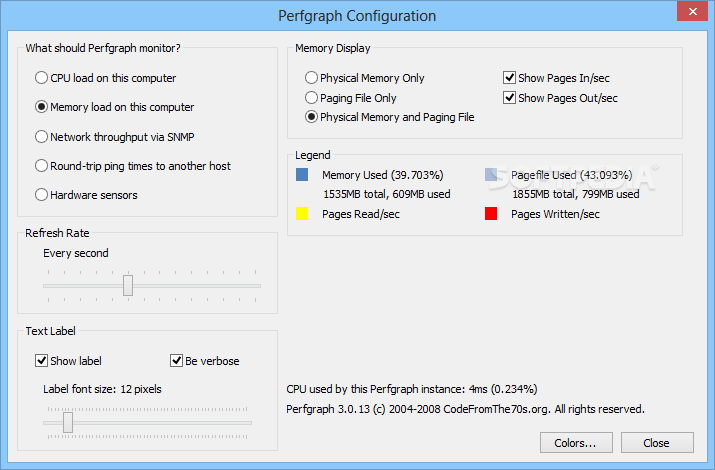Click the Perfgraph Configuration title bar
715x470 pixels.
coord(357,16)
